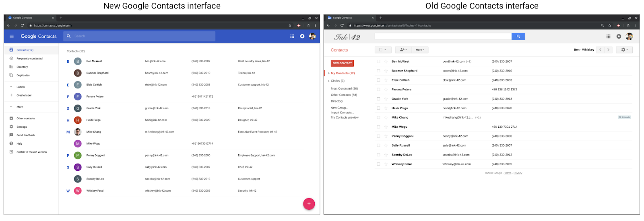Click Mike Chang's profile photo avatar

click(78, 132)
